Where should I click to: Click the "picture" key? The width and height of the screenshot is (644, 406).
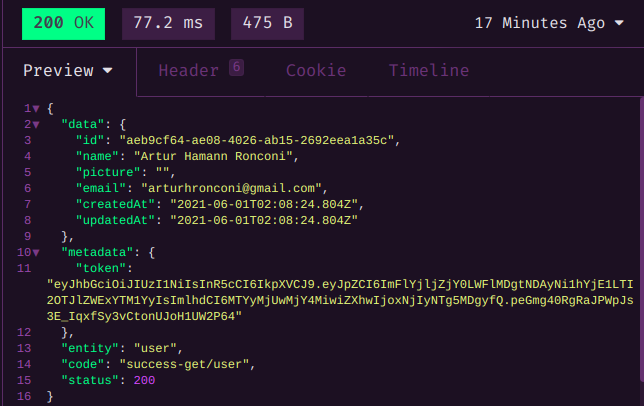pyautogui.click(x=108, y=172)
